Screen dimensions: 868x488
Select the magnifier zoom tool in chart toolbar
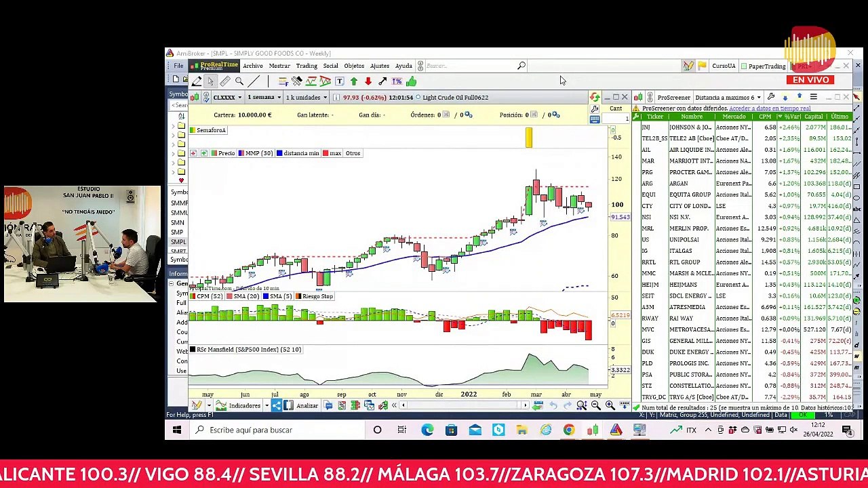tap(239, 81)
